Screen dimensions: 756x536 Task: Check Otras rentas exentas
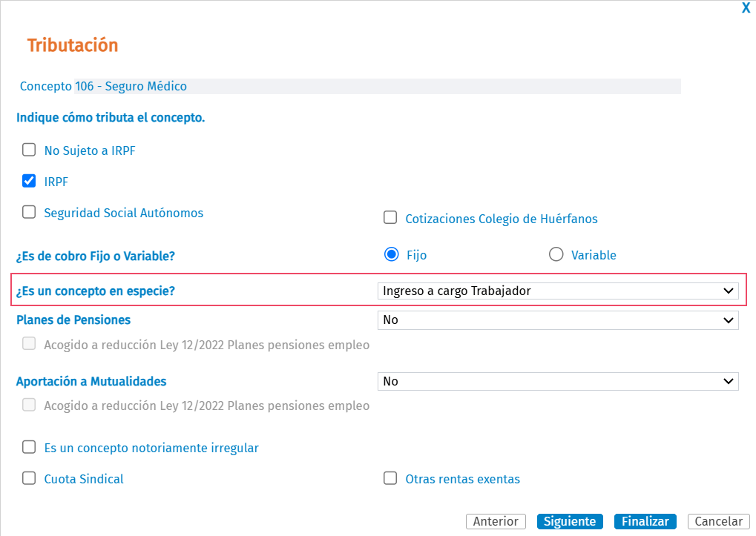click(x=390, y=477)
